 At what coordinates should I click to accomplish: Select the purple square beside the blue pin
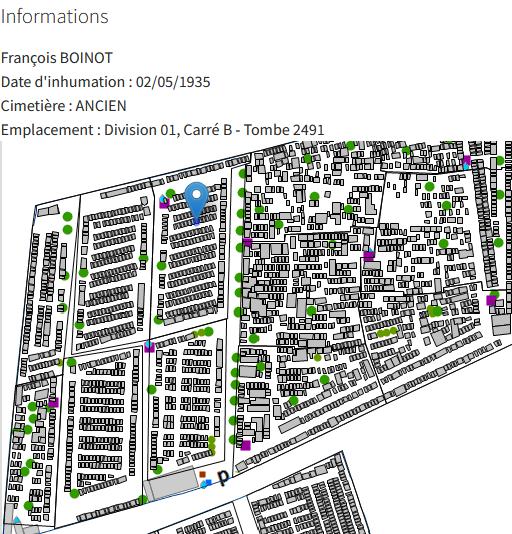[164, 203]
